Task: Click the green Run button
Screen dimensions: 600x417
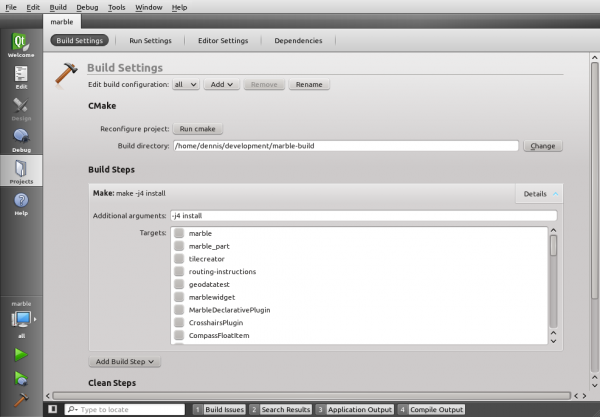Action: pos(20,354)
